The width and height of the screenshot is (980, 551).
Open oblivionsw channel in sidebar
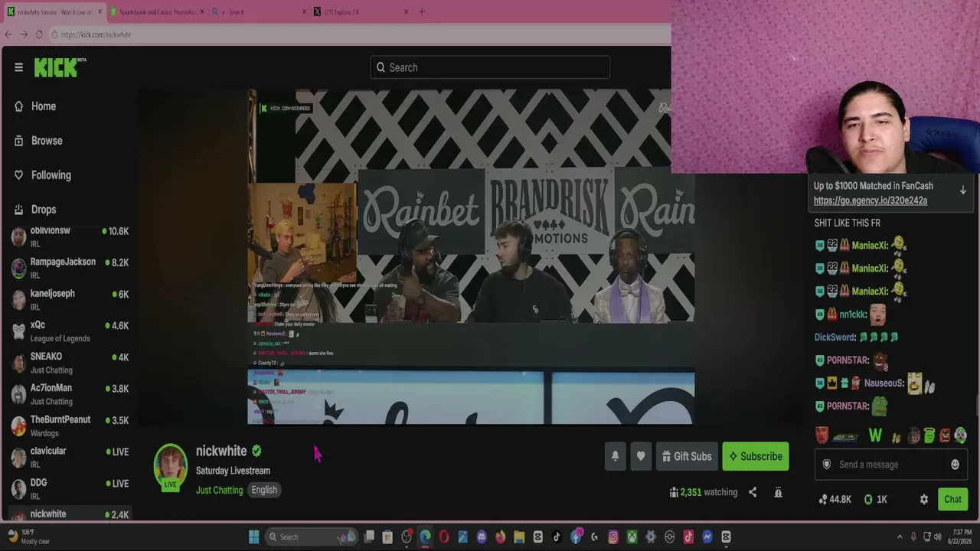(70, 236)
